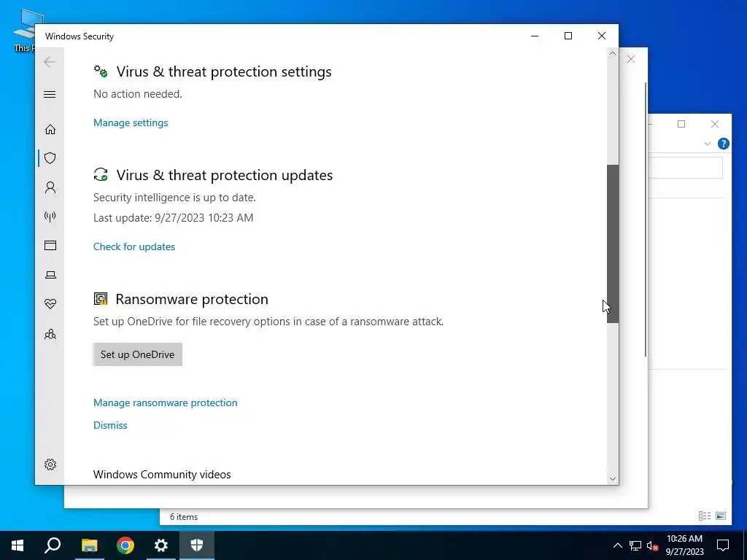Click Set up OneDrive button
Screen dimensions: 747x560
pyautogui.click(x=137, y=354)
